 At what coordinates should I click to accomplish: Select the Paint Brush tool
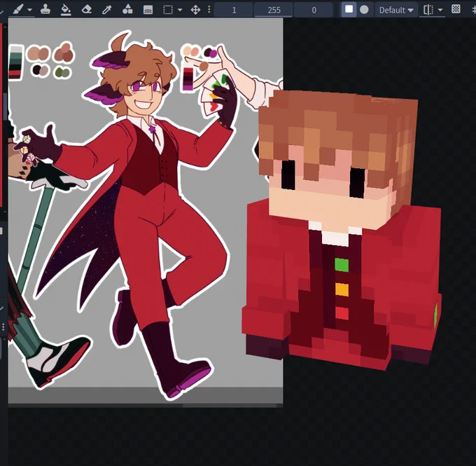pos(18,10)
